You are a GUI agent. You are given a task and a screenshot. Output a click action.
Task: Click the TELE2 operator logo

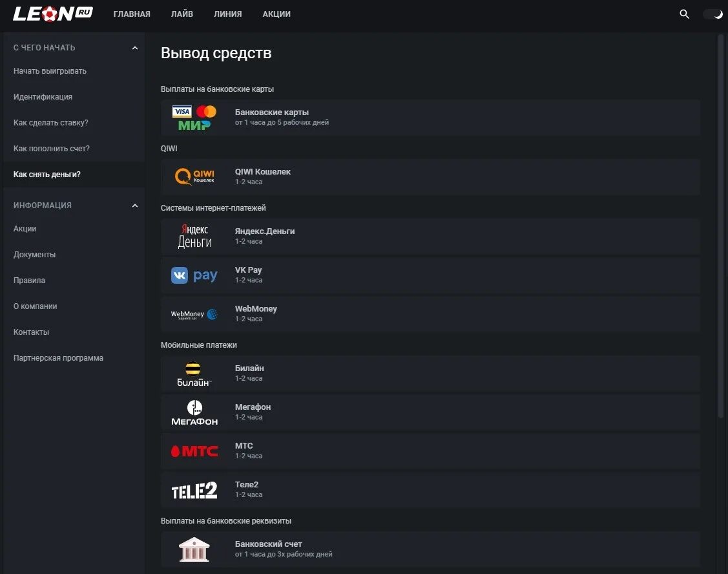[x=194, y=491]
